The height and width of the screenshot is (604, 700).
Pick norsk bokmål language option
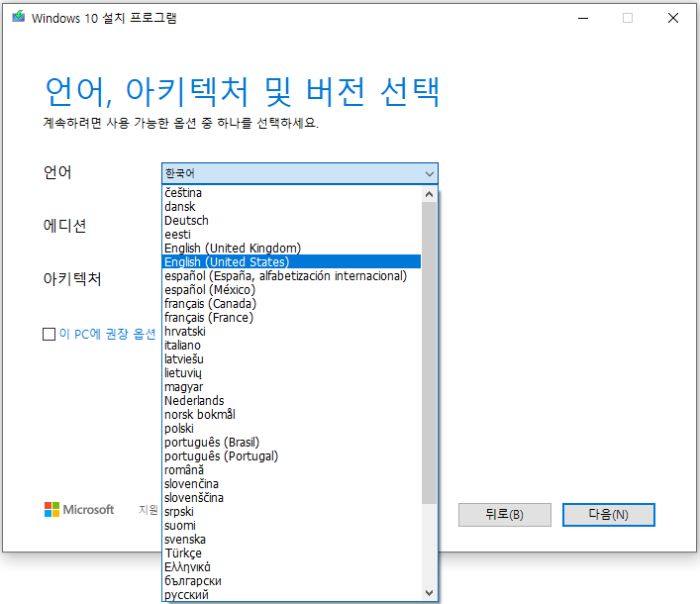(291, 414)
